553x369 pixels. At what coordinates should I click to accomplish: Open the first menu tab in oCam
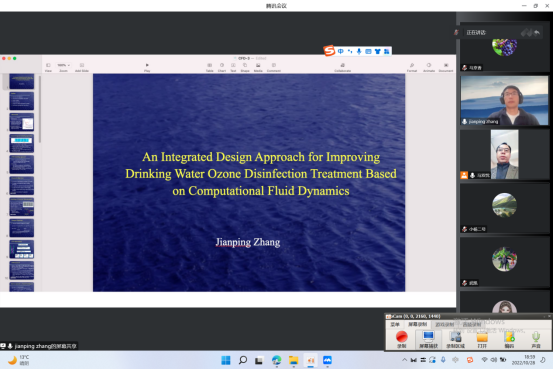[x=395, y=324]
